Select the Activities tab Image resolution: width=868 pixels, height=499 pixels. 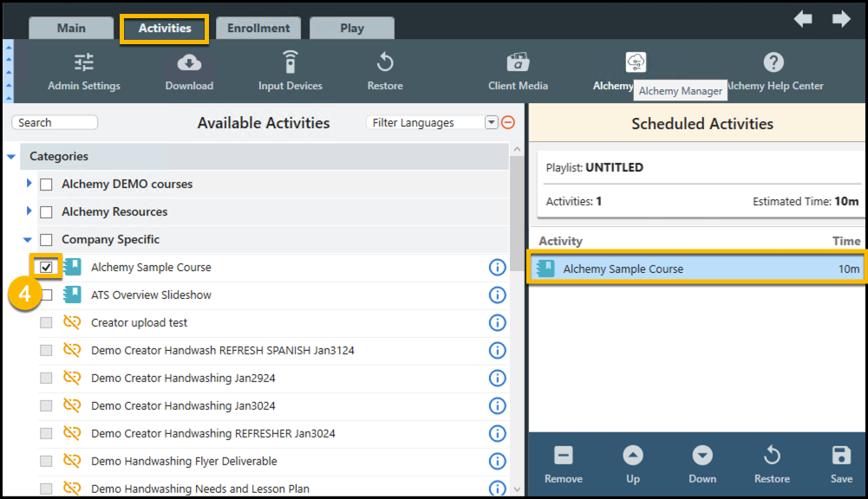(165, 29)
